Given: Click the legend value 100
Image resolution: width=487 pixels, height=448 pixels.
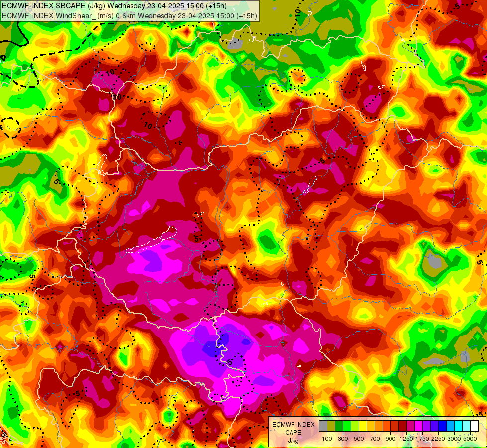Looking at the screenshot, I should point(327,439).
